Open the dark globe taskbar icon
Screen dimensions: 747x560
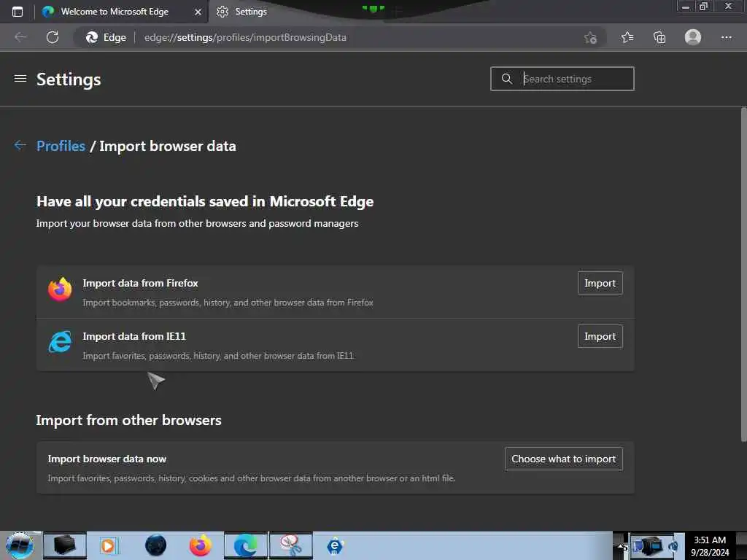[156, 545]
